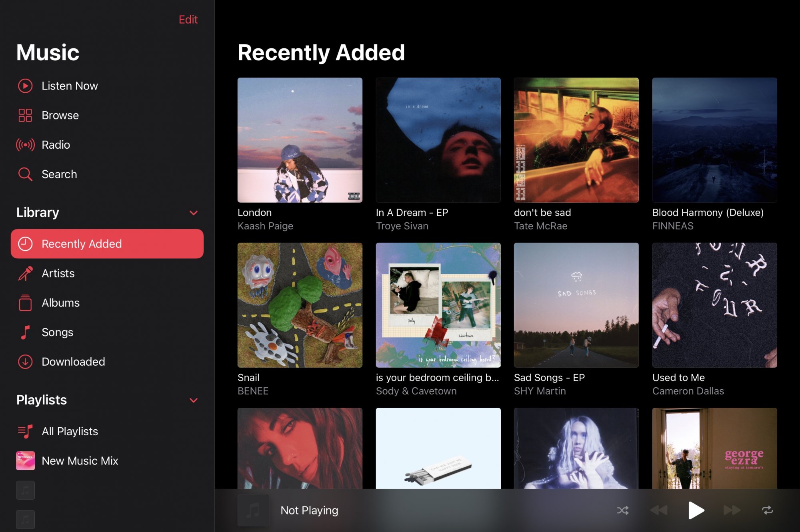Click the All Playlists list-note icon
800x532 pixels.
[25, 431]
